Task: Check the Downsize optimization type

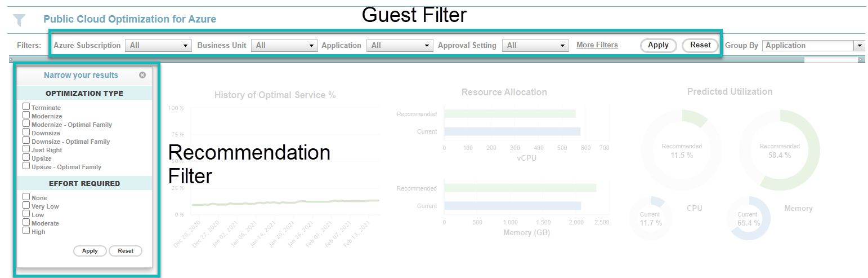Action: (26, 132)
